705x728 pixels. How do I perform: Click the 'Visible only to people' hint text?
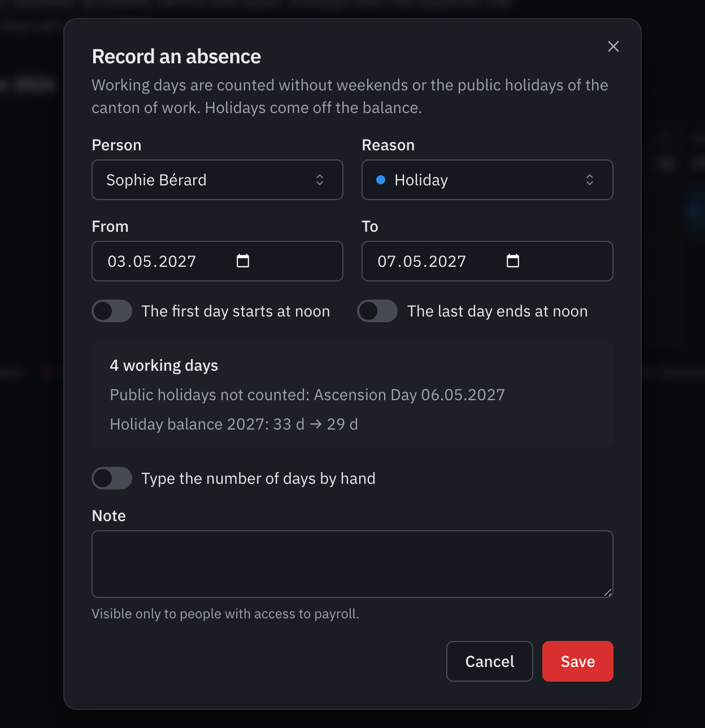225,614
